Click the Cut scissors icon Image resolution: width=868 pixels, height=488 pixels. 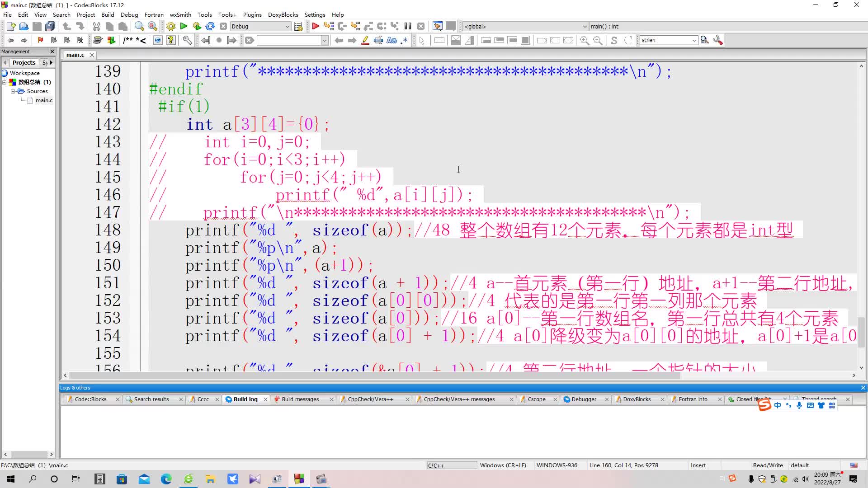[x=96, y=26]
